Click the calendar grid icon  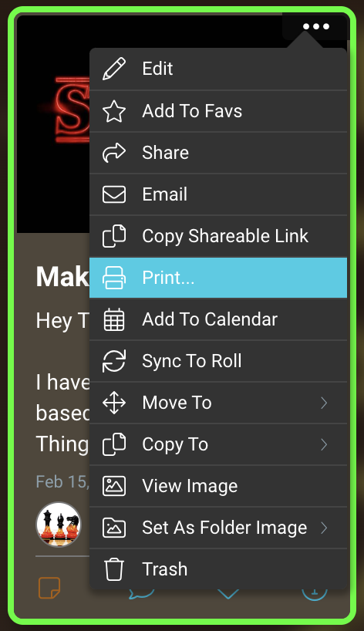pos(114,319)
